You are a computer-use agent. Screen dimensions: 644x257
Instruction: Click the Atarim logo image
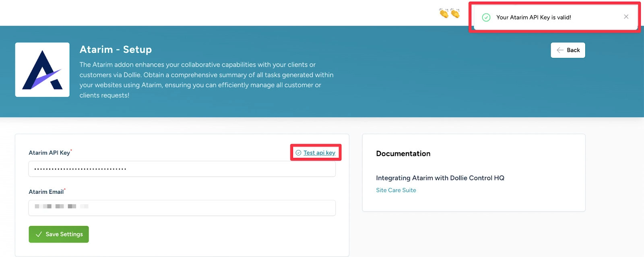point(42,70)
